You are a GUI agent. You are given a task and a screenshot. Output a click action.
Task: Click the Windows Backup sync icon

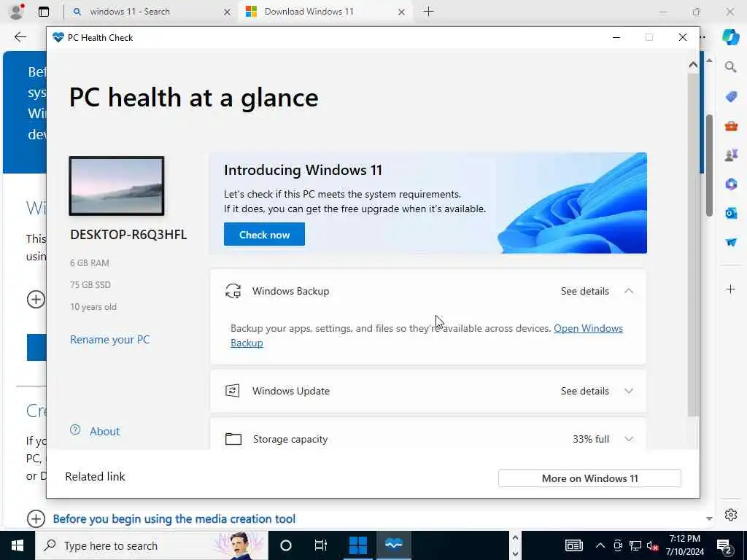click(233, 291)
